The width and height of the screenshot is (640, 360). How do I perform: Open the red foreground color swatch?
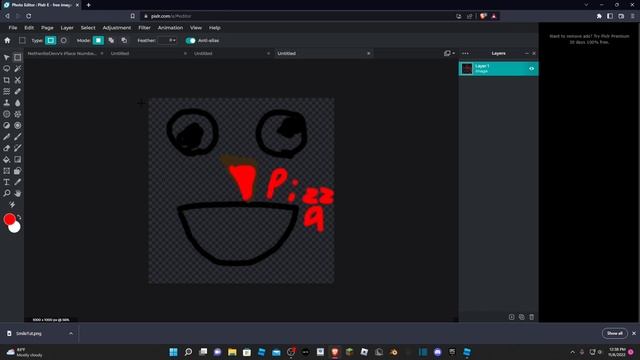click(x=9, y=219)
